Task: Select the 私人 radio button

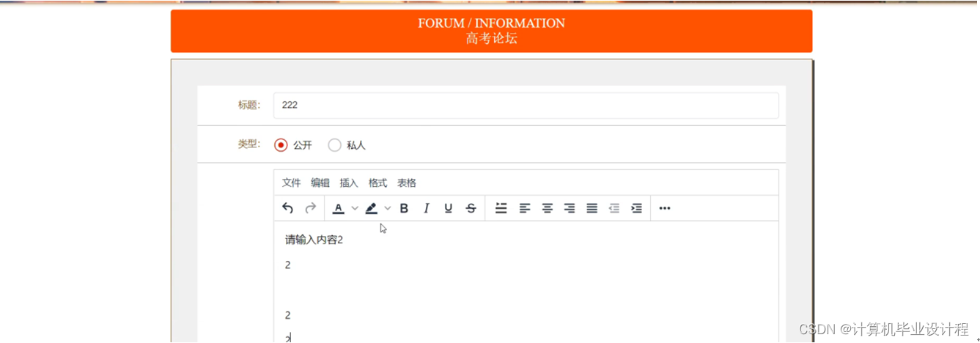Action: pyautogui.click(x=334, y=145)
